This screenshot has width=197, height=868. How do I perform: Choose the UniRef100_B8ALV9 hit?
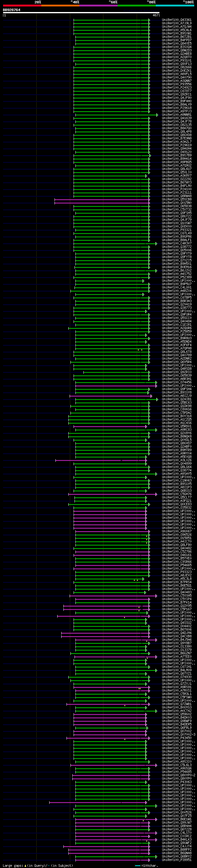coord(177,104)
